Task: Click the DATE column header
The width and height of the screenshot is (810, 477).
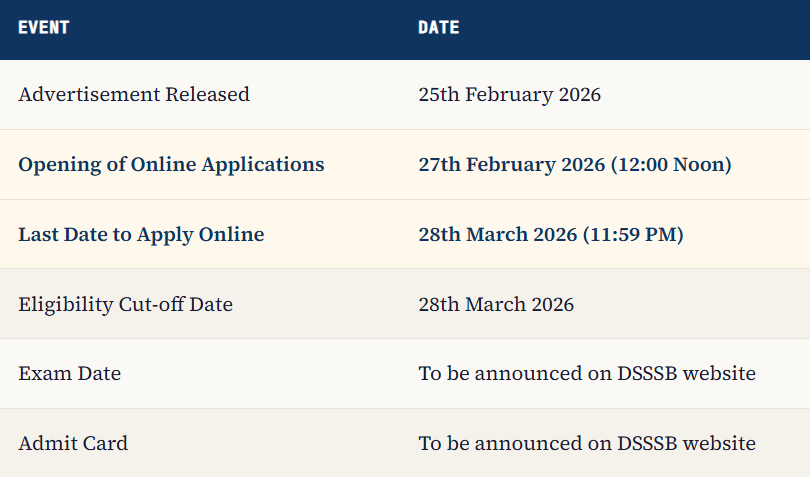Action: click(438, 28)
